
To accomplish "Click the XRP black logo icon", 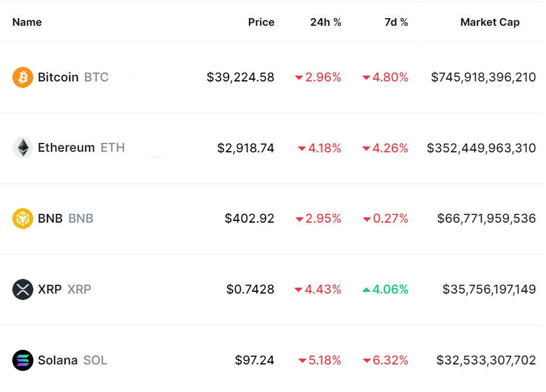I will [23, 289].
